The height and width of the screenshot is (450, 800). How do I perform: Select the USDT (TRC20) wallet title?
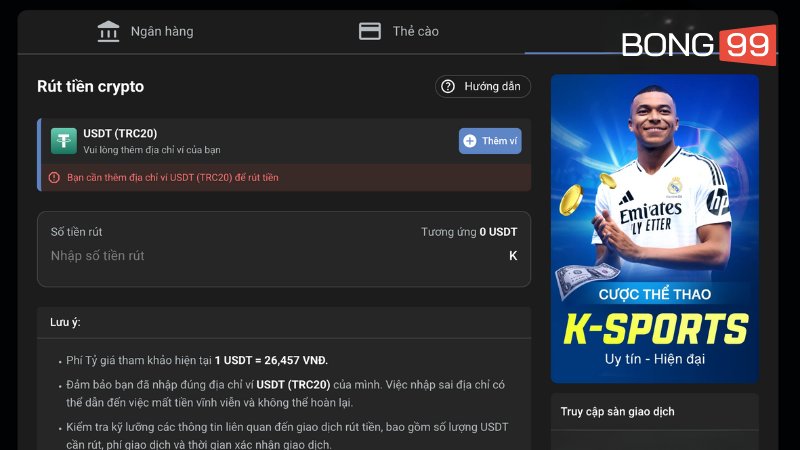point(120,133)
